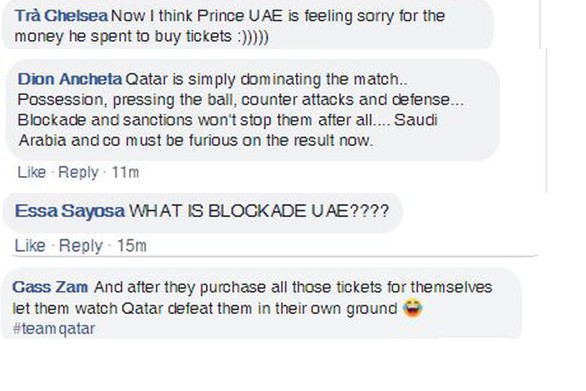586x391 pixels.
Task: Like Essa Sayosa's comment
Action: pyautogui.click(x=30, y=246)
